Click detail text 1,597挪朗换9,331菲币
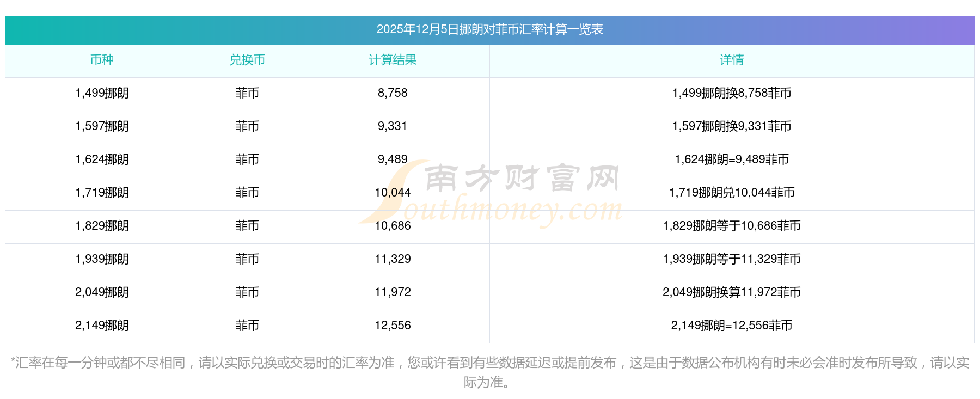This screenshot has width=980, height=399. (x=732, y=126)
